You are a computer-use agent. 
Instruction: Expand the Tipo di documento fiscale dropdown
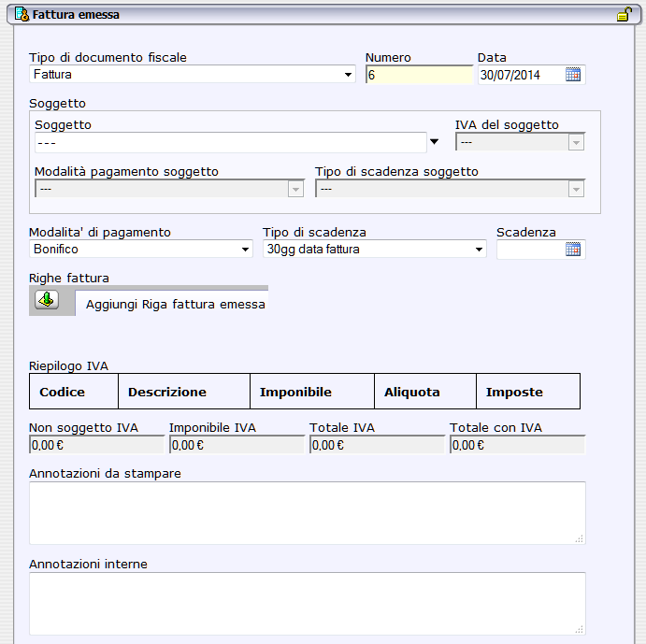pos(348,75)
